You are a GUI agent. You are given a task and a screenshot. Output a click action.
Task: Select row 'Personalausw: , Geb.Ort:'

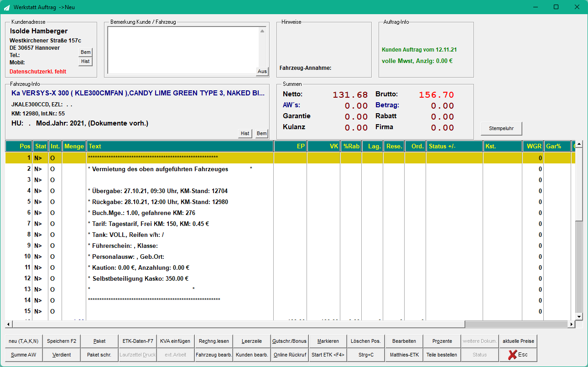click(x=290, y=257)
